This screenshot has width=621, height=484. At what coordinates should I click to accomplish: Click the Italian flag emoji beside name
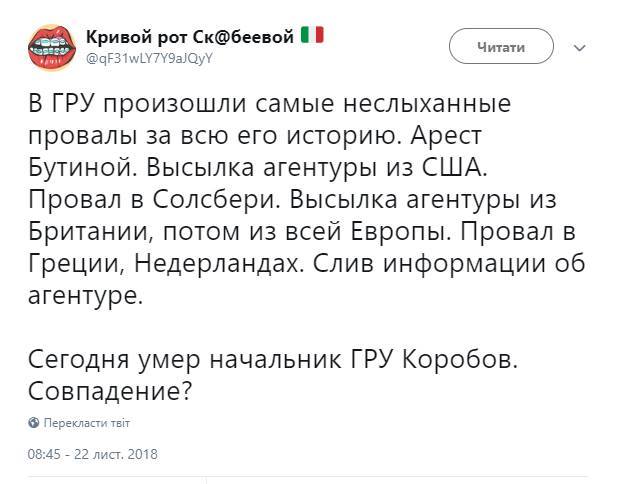312,36
